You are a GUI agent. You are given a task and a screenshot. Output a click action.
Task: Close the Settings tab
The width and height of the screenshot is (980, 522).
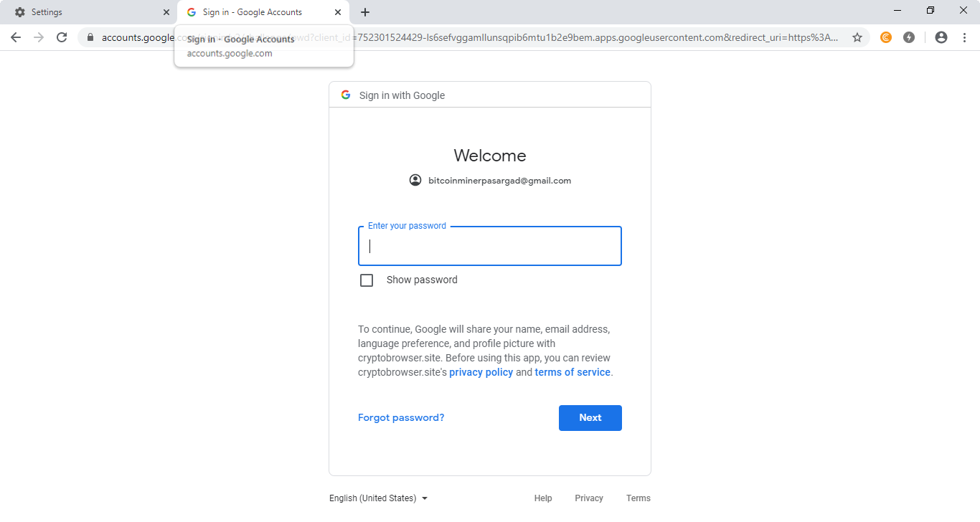[166, 12]
